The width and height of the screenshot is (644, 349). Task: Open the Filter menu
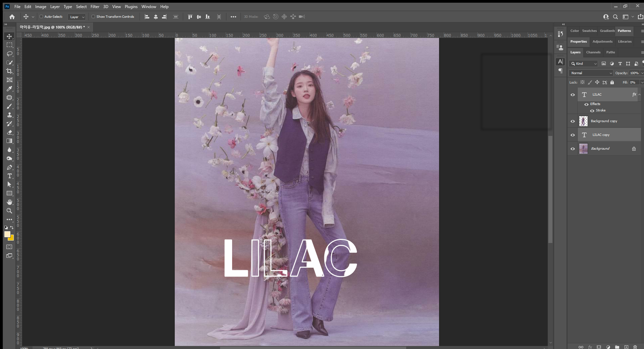[x=95, y=7]
